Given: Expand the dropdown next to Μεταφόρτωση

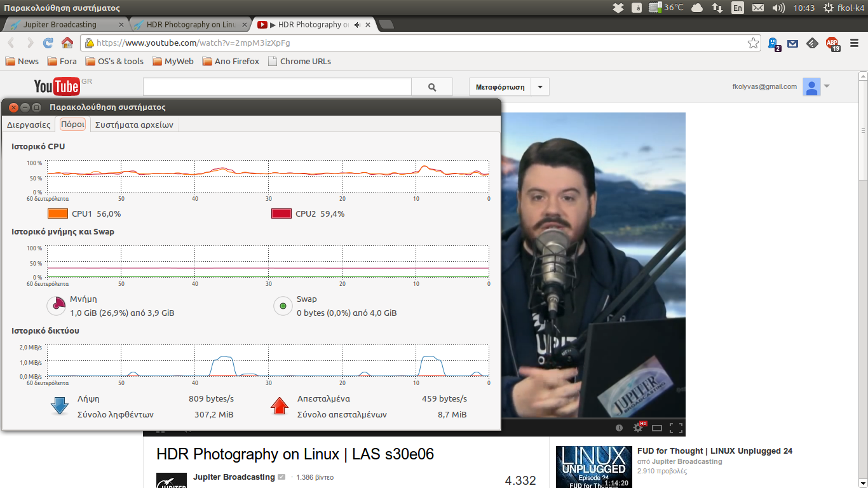Looking at the screenshot, I should coord(540,87).
